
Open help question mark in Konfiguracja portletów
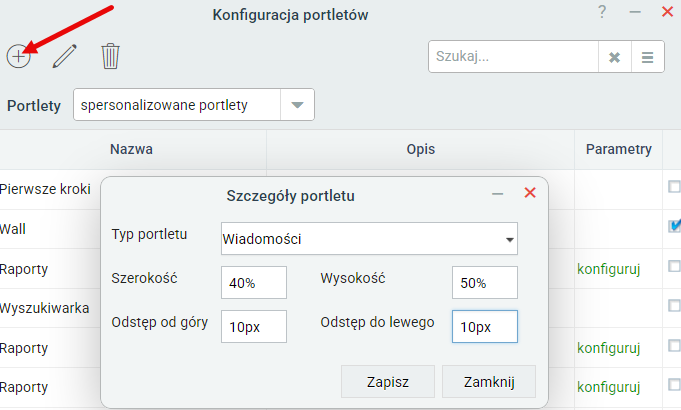(x=602, y=12)
